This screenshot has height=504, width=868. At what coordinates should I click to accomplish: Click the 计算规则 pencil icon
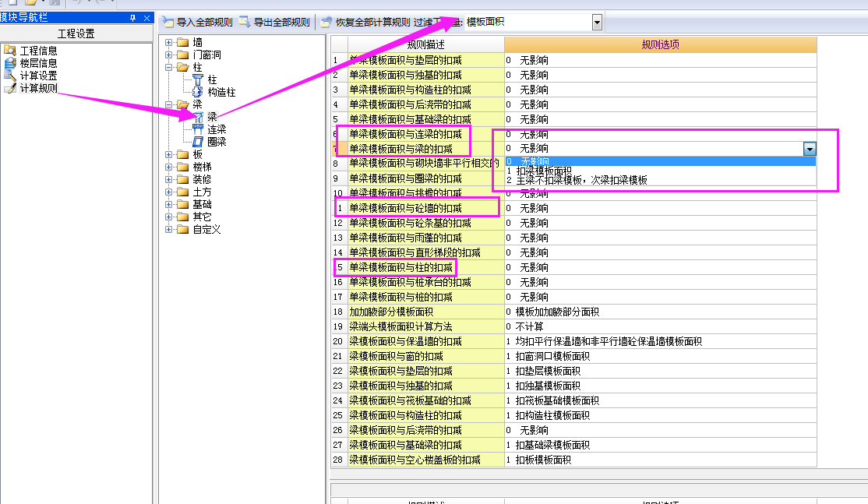coord(9,88)
